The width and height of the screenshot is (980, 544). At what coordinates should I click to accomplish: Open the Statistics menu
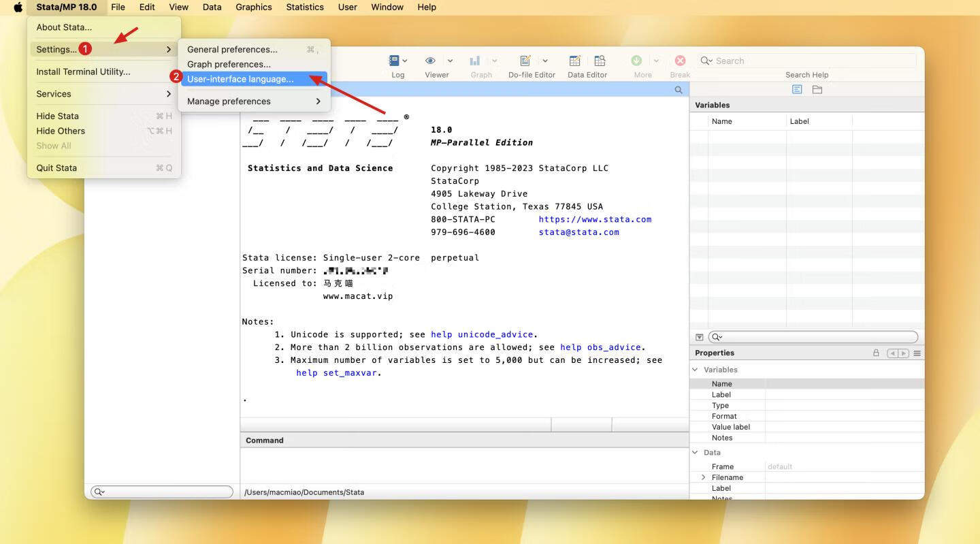305,7
